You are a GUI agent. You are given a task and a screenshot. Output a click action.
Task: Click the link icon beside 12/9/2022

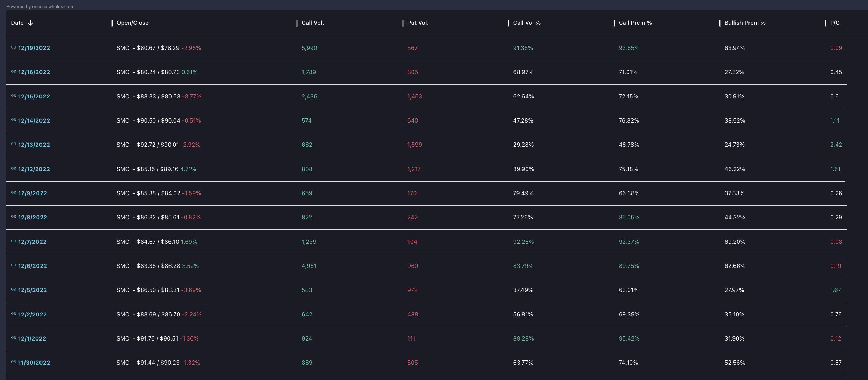coord(14,192)
